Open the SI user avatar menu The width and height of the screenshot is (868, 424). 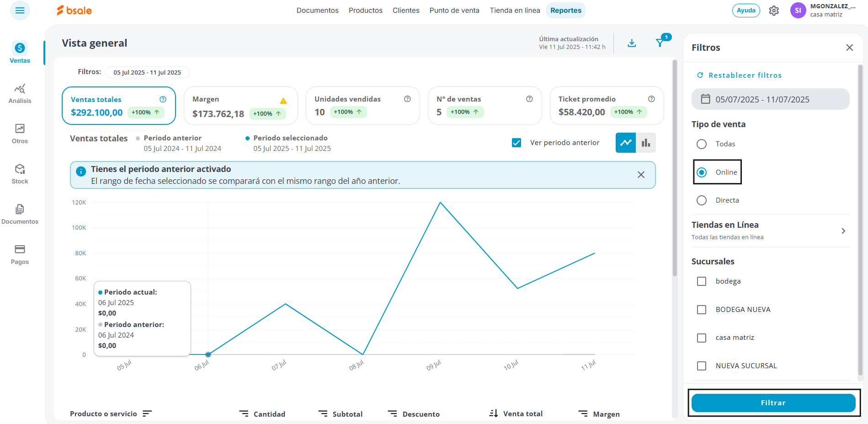[x=798, y=11]
